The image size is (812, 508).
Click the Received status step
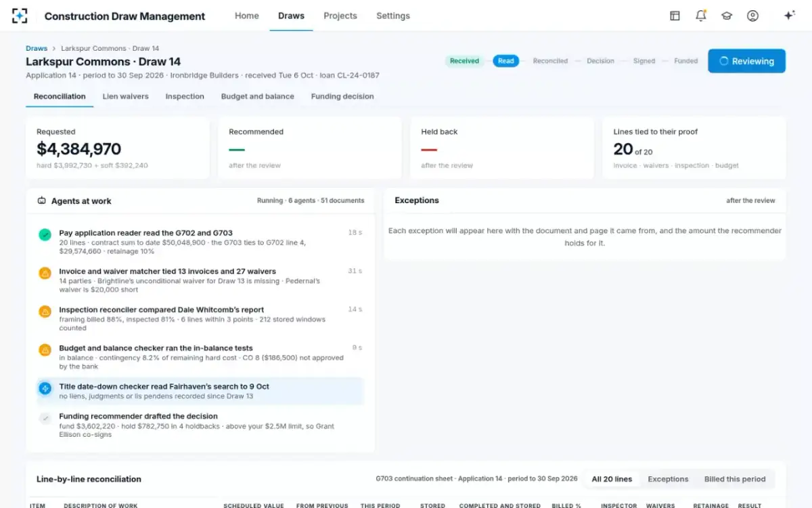(x=464, y=61)
